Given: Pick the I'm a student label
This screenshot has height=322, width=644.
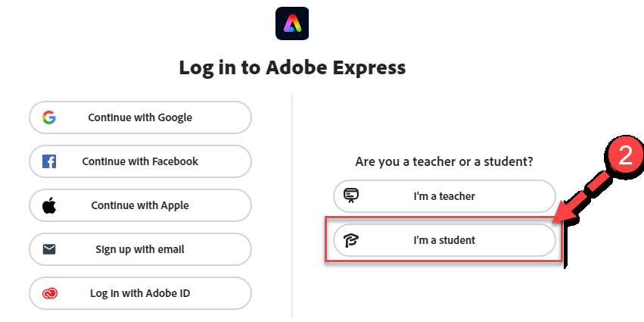Looking at the screenshot, I should click(x=444, y=240).
